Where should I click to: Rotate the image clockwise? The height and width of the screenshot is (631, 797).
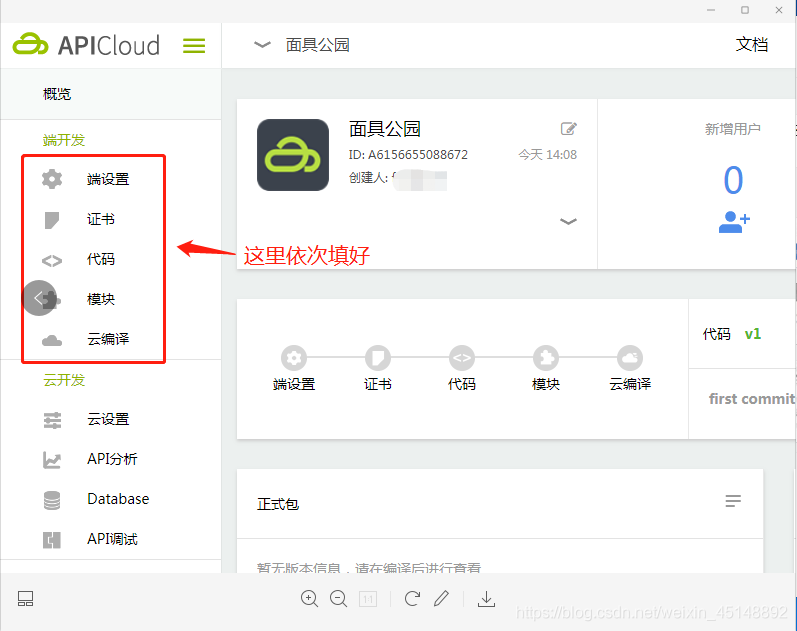click(x=412, y=598)
